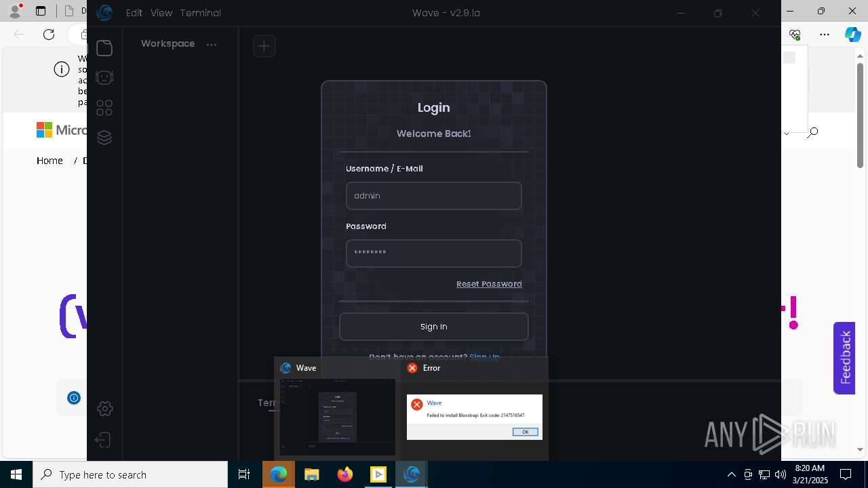Screen dimensions: 868x488
Task: Open the notification center
Action: [x=846, y=474]
